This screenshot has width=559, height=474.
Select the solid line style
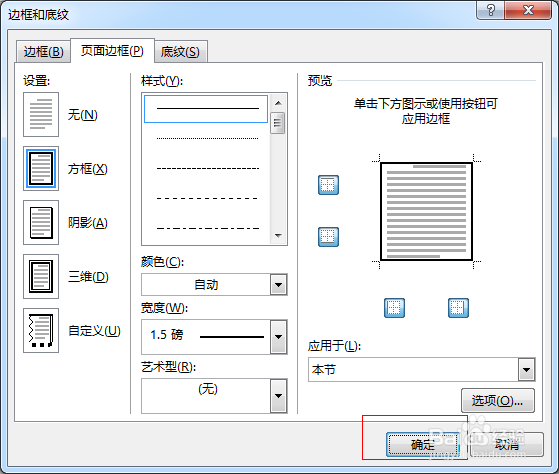coord(206,109)
